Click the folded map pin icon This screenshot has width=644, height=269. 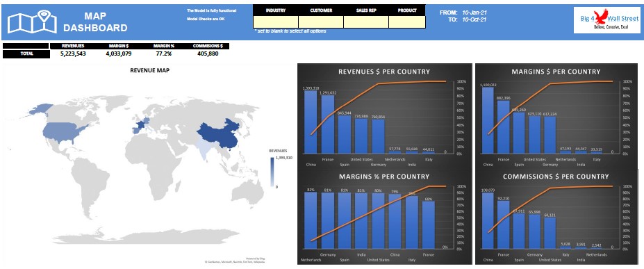pyautogui.click(x=33, y=22)
